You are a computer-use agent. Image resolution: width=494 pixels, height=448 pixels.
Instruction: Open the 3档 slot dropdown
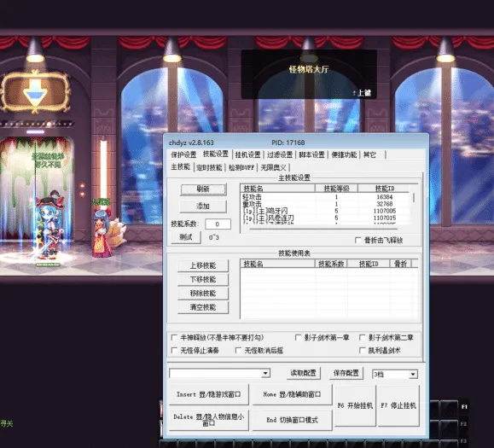413,375
